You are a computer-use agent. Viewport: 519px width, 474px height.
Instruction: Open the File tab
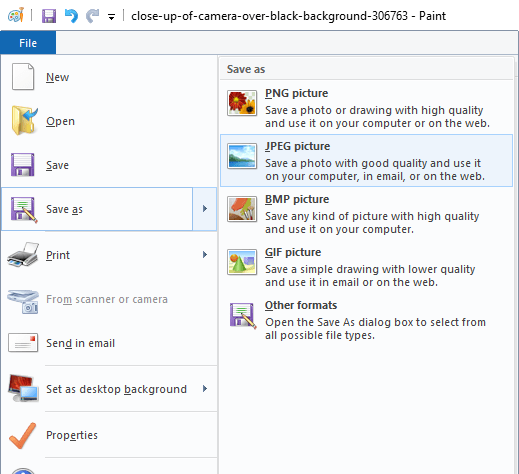[28, 43]
